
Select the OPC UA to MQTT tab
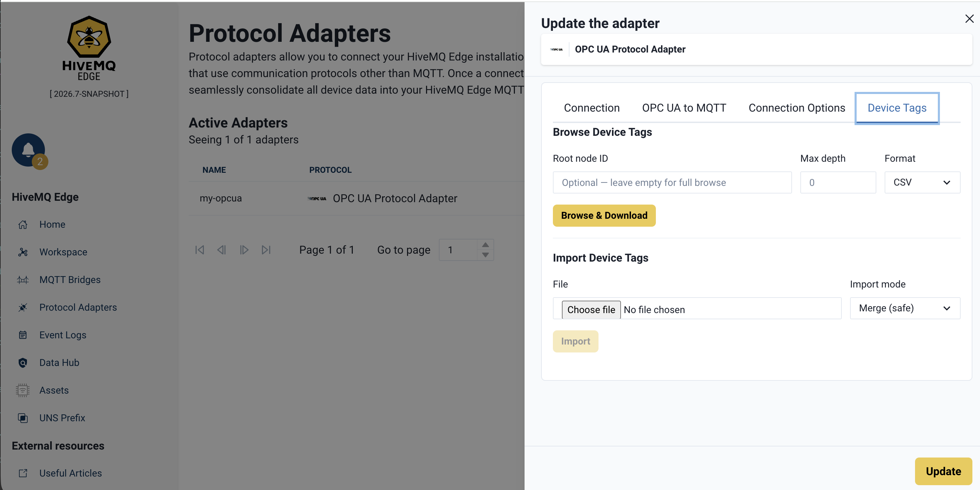click(684, 108)
